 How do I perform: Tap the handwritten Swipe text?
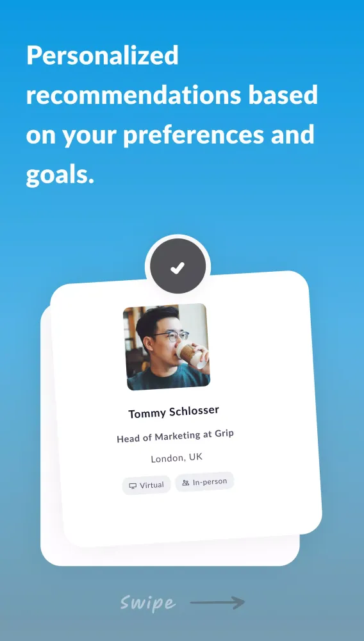(x=148, y=603)
